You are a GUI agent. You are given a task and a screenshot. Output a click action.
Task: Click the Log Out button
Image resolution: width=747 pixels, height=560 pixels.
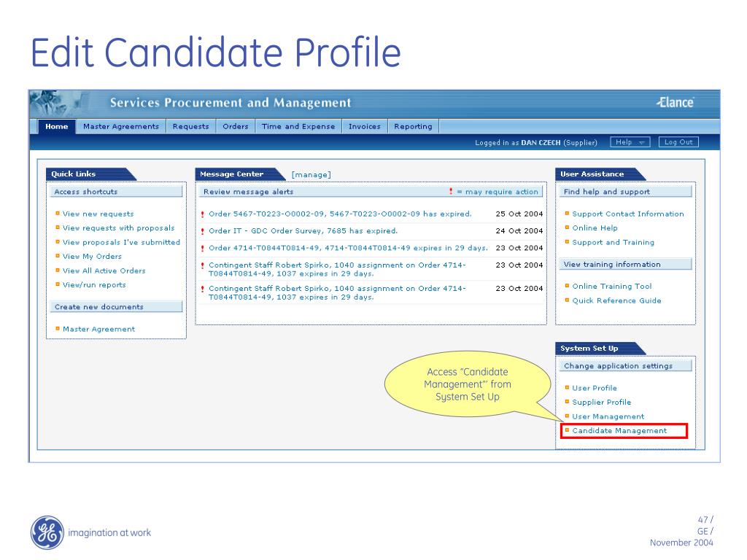pyautogui.click(x=678, y=141)
